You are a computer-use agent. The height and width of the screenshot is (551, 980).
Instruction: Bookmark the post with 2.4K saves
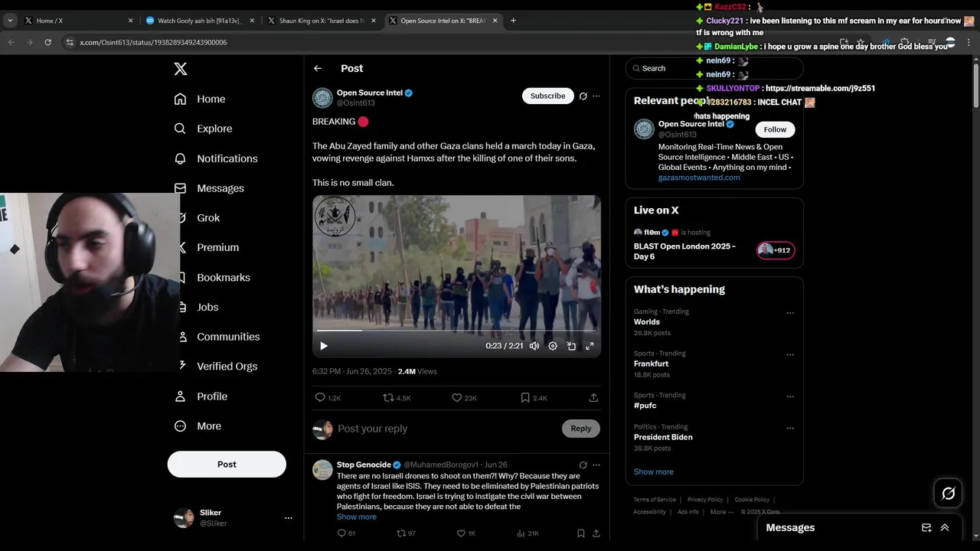point(525,398)
